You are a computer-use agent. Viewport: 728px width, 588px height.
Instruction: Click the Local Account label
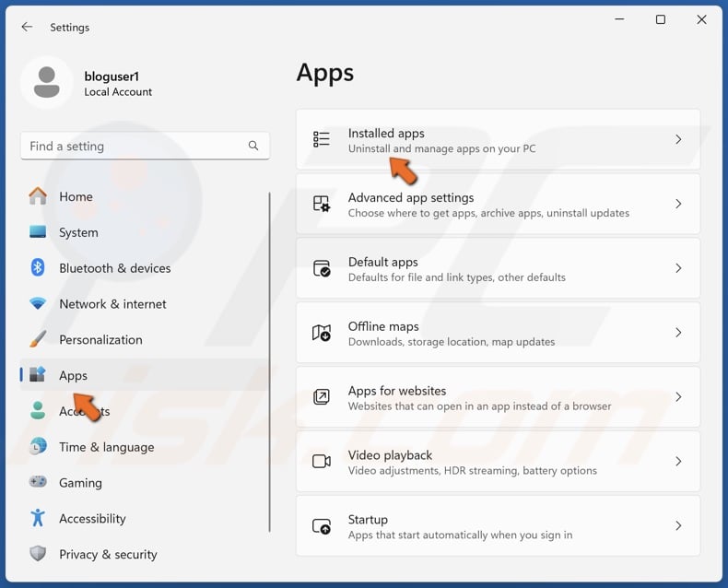coord(118,92)
